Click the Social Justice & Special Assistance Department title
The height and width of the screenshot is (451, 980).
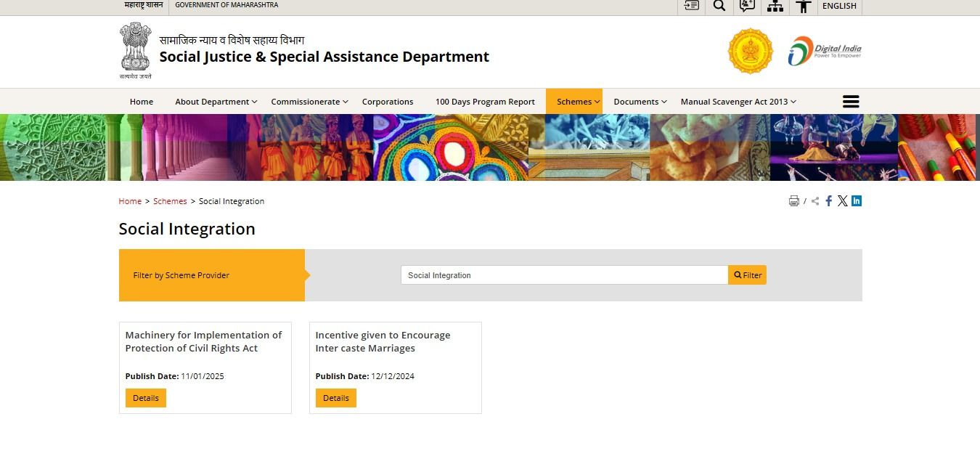[x=324, y=57]
